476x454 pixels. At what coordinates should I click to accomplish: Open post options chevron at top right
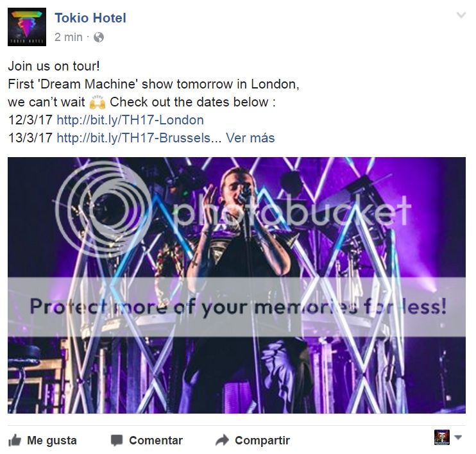coord(461,15)
